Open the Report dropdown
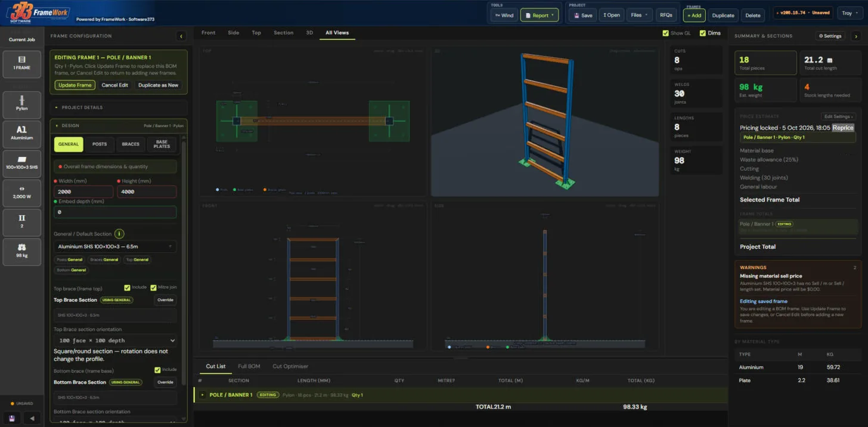This screenshot has width=868, height=427. point(540,15)
